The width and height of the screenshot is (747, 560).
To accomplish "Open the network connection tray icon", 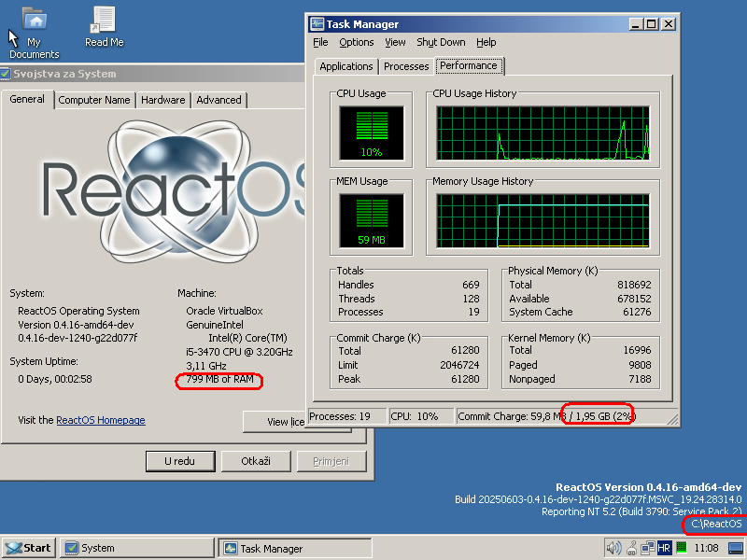I will pos(647,548).
